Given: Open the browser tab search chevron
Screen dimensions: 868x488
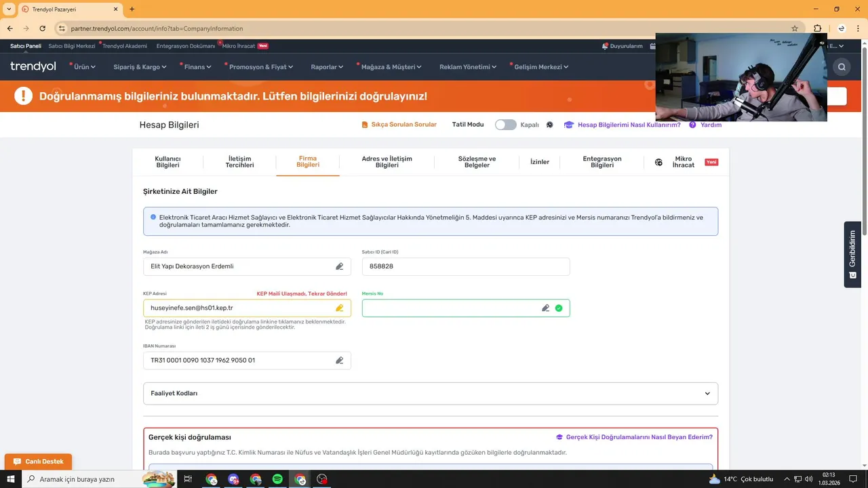Looking at the screenshot, I should click(9, 9).
